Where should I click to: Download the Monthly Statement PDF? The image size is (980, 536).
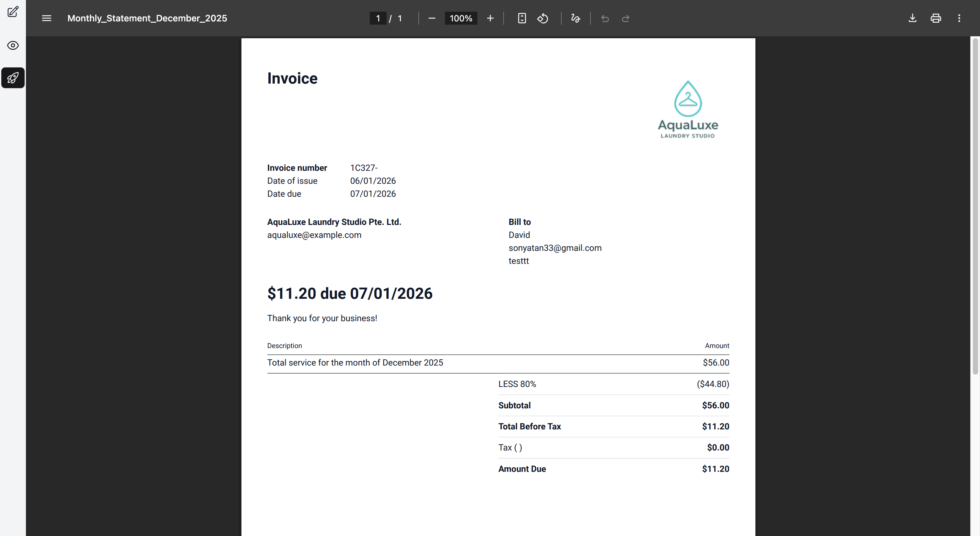(912, 18)
